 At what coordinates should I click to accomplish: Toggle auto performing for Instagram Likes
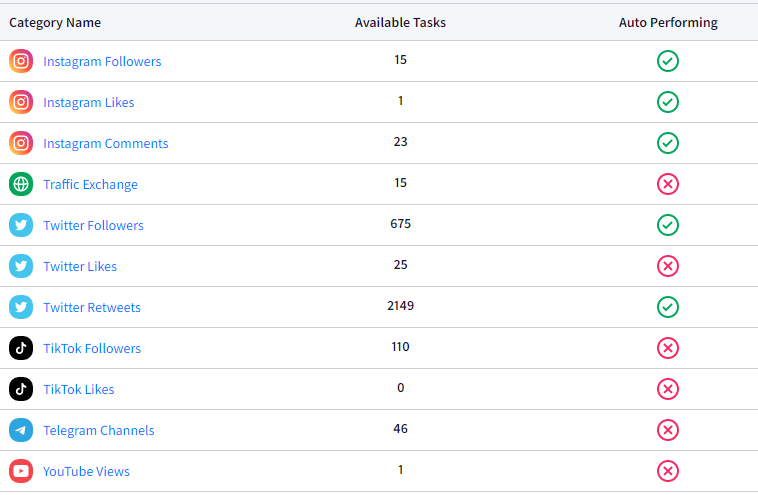coord(668,102)
